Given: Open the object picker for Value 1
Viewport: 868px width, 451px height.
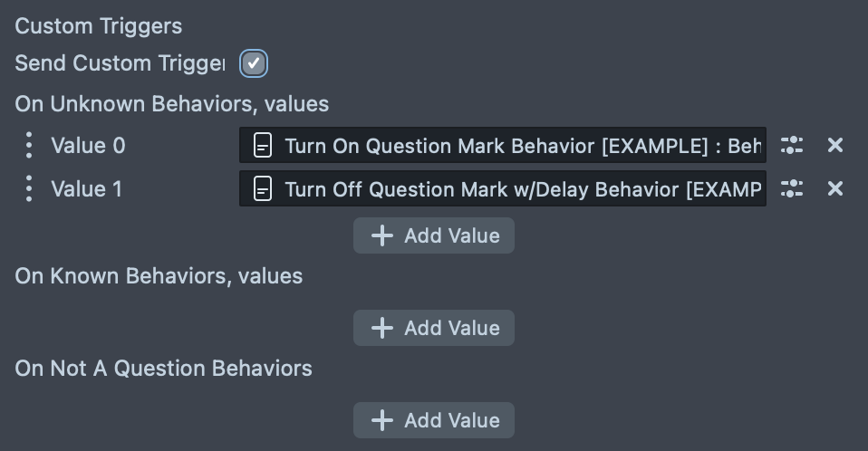Looking at the screenshot, I should (792, 188).
